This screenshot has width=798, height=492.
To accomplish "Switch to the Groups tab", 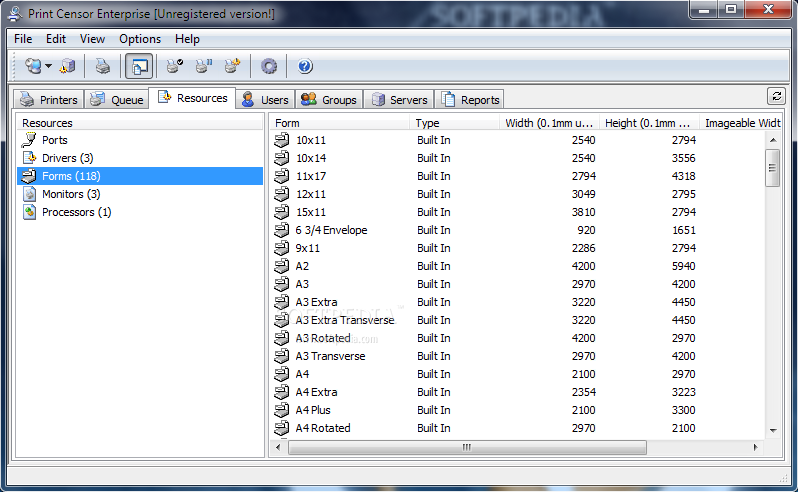I will click(x=329, y=100).
